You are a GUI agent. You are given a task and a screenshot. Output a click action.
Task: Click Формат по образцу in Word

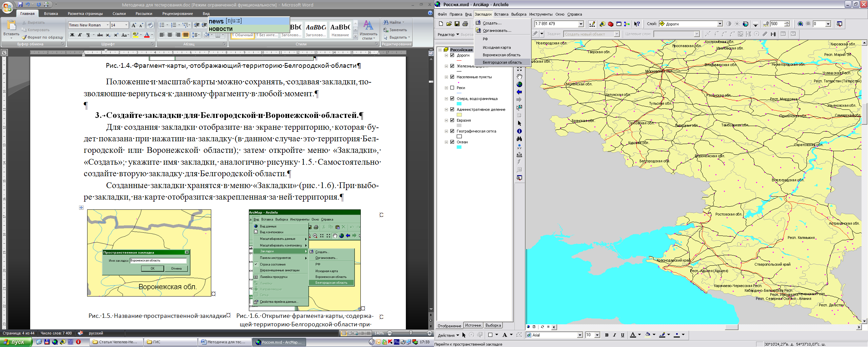[x=42, y=37]
